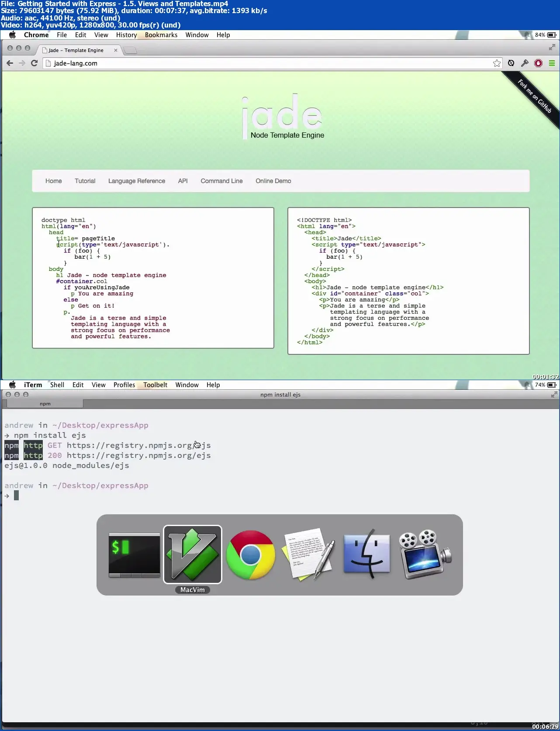This screenshot has height=731, width=560.
Task: Select the iTerm terminal icon in app switcher
Action: click(x=134, y=555)
